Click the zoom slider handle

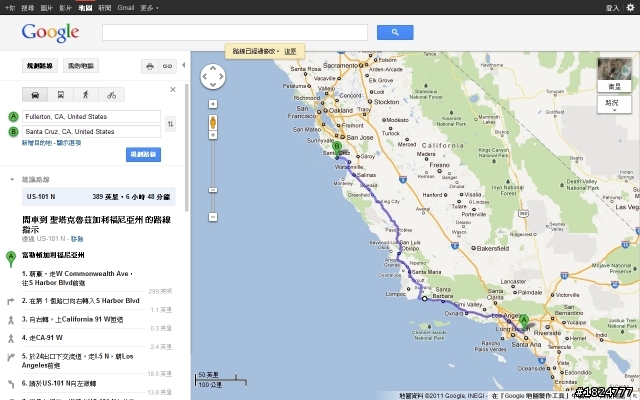(213, 190)
